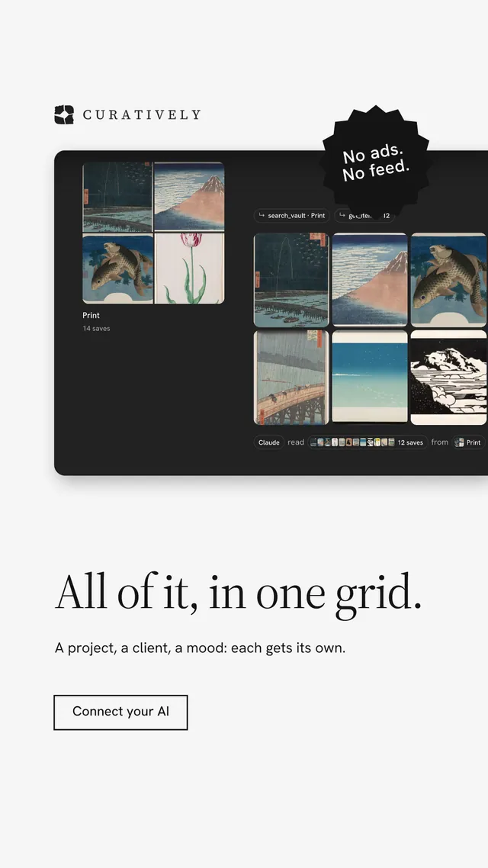
Task: Click the arrow icon in search_vault chip
Action: (x=262, y=215)
